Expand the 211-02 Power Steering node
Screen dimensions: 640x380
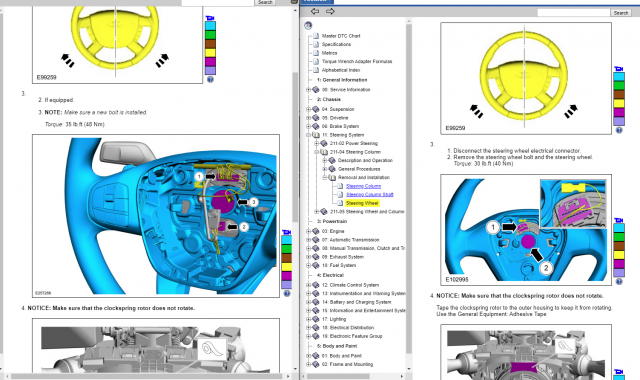pos(316,143)
